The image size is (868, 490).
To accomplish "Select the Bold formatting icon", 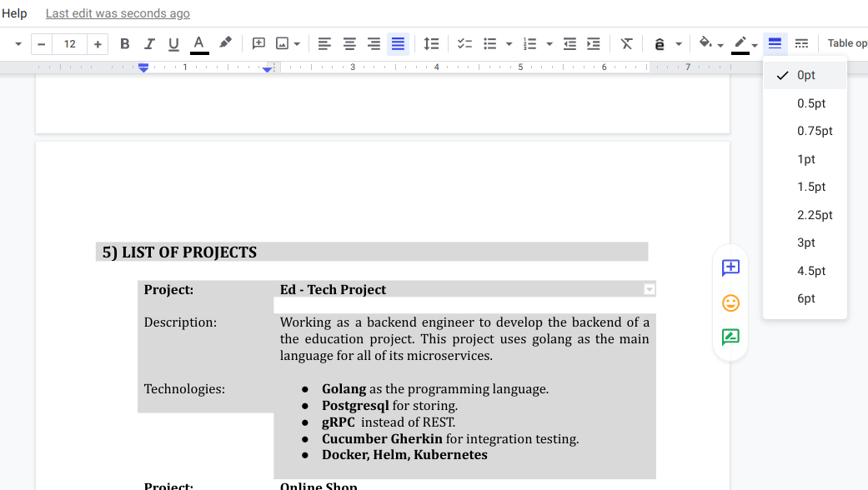I will (125, 43).
